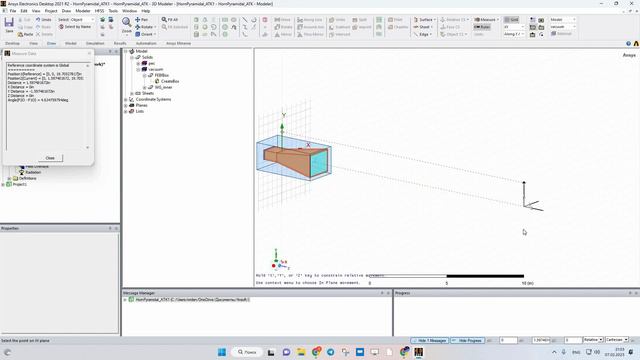This screenshot has width=640, height=360.
Task: Click Fit All in the ribbon
Action: click(170, 20)
